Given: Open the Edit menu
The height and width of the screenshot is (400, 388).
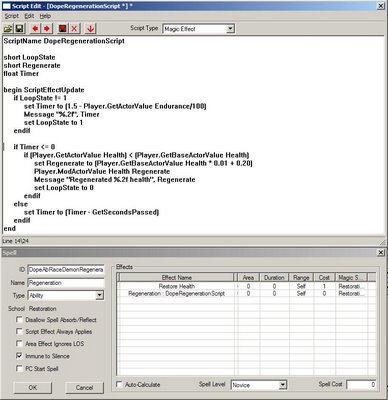Looking at the screenshot, I should click(29, 16).
